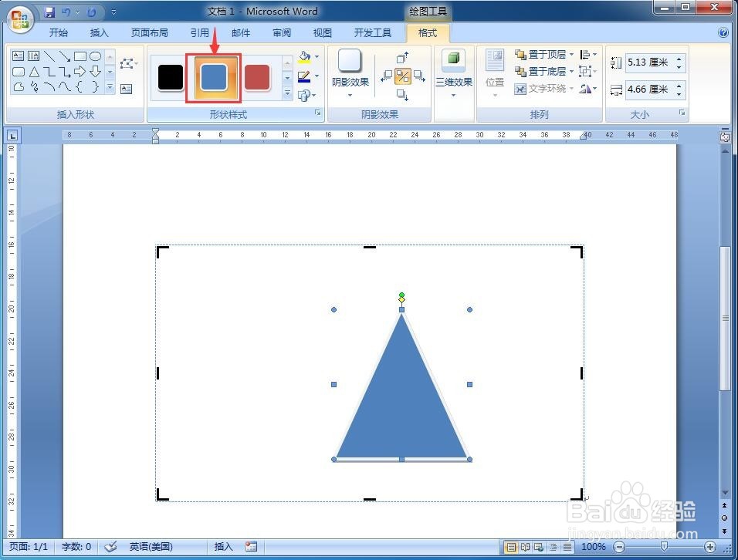Select the arc shape

(49, 87)
